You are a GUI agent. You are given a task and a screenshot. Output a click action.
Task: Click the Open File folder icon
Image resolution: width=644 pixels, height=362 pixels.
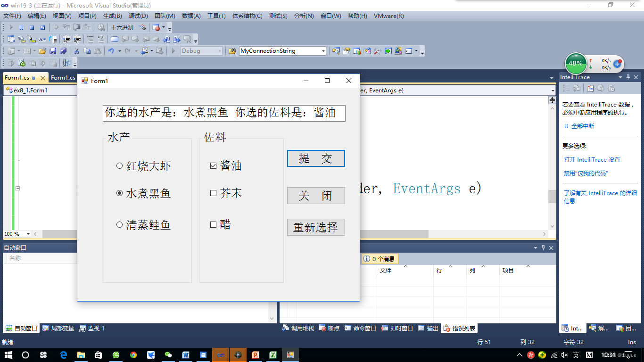click(42, 51)
